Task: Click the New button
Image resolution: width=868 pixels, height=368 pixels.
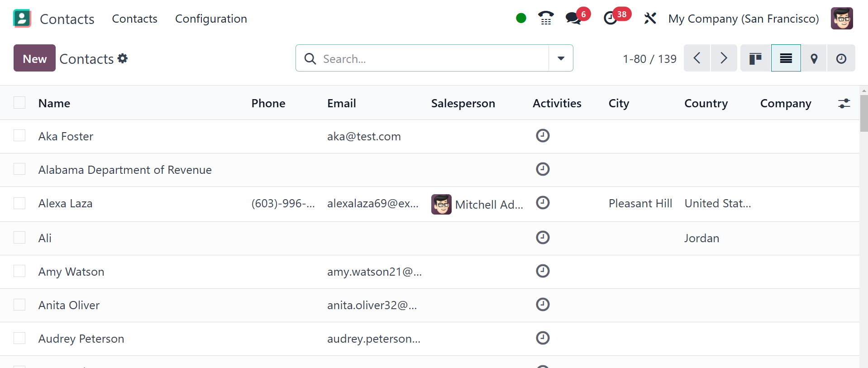Action: pos(34,58)
